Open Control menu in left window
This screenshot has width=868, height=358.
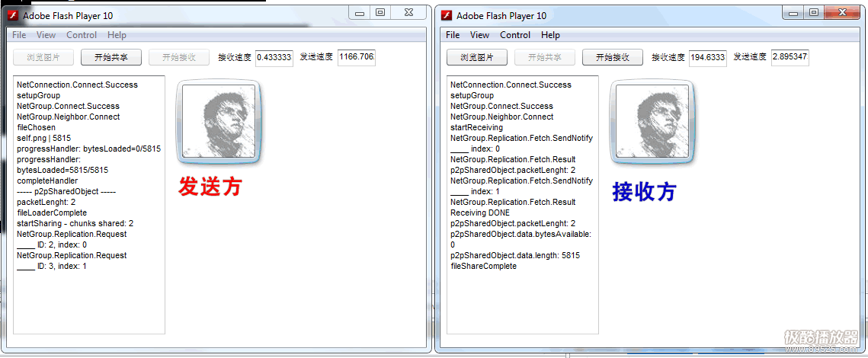pos(82,35)
